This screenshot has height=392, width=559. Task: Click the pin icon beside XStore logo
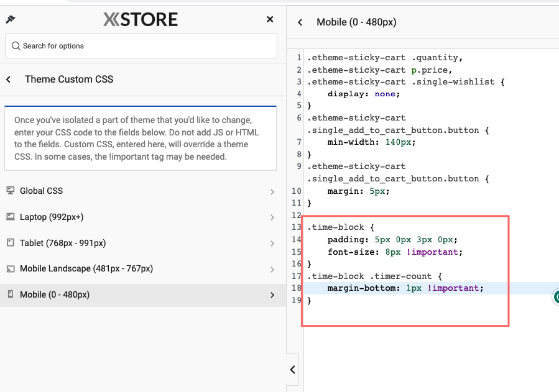click(x=11, y=19)
